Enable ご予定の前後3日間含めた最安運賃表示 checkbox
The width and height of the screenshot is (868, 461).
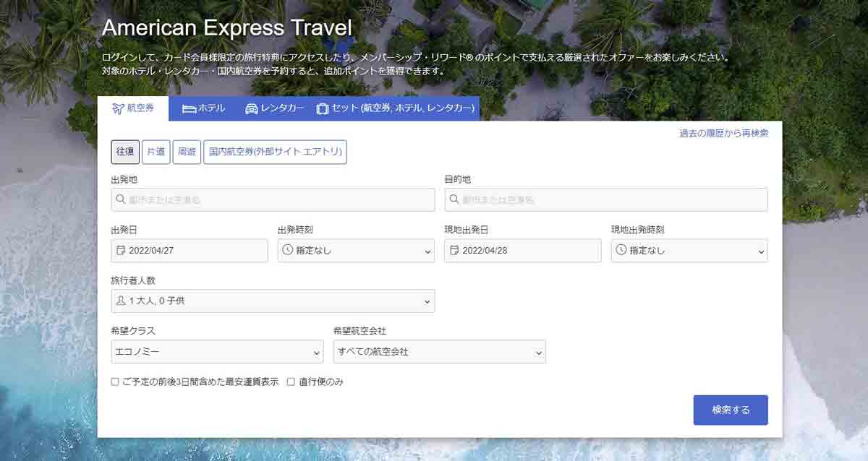pos(115,382)
